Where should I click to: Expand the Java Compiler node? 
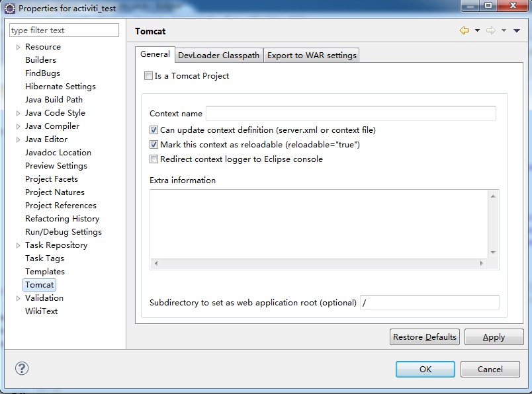tap(19, 126)
